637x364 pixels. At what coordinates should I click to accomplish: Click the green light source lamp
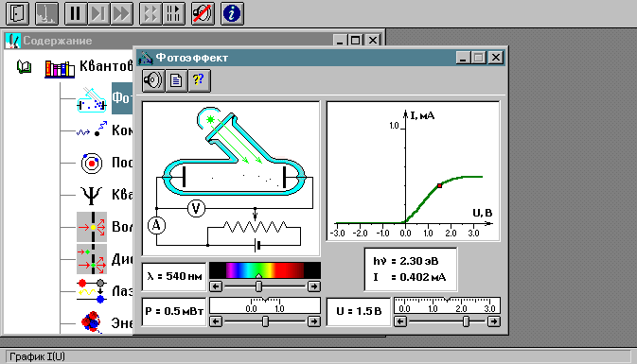coord(210,119)
